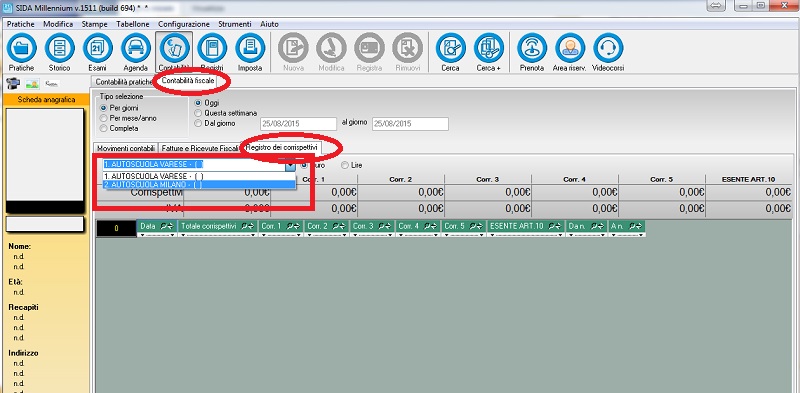Screen dimensions: 800x393
Task: Switch to Movimenti contabili tab
Action: tap(126, 148)
